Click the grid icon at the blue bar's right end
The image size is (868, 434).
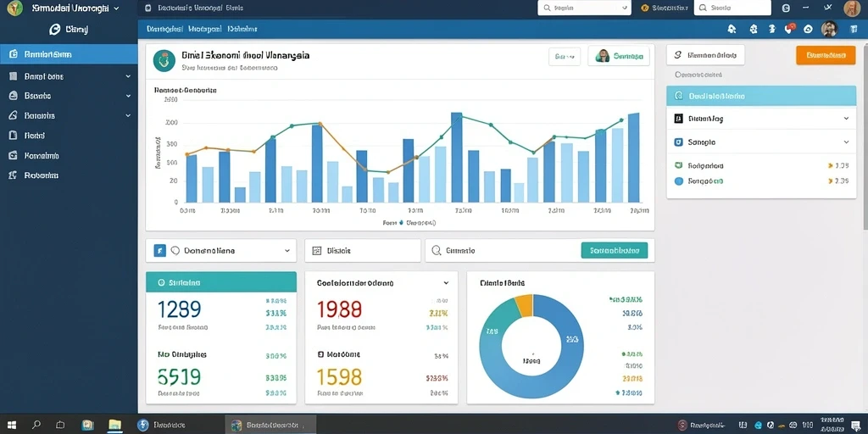click(x=852, y=29)
